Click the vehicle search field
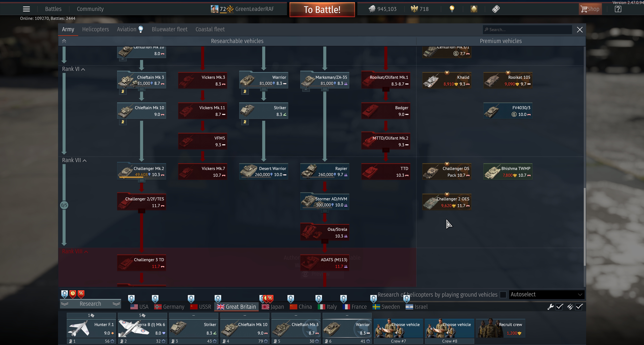This screenshot has width=644, height=345. (527, 30)
